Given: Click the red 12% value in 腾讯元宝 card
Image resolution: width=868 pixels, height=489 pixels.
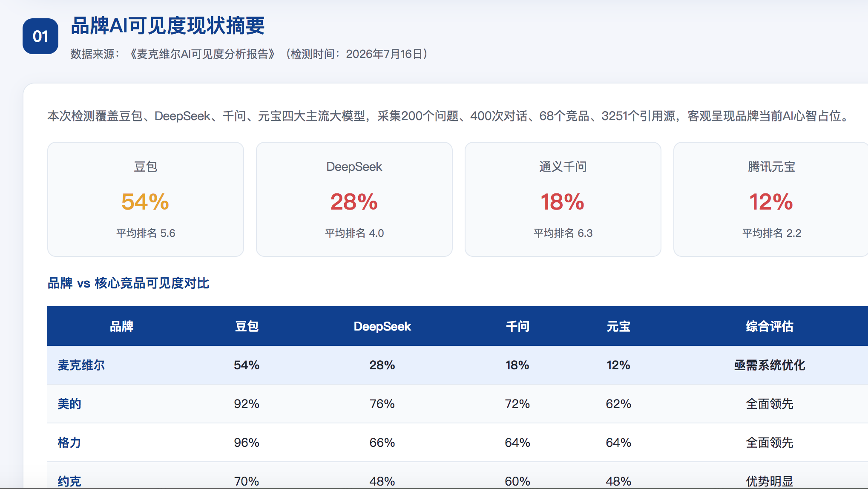Looking at the screenshot, I should coord(771,202).
